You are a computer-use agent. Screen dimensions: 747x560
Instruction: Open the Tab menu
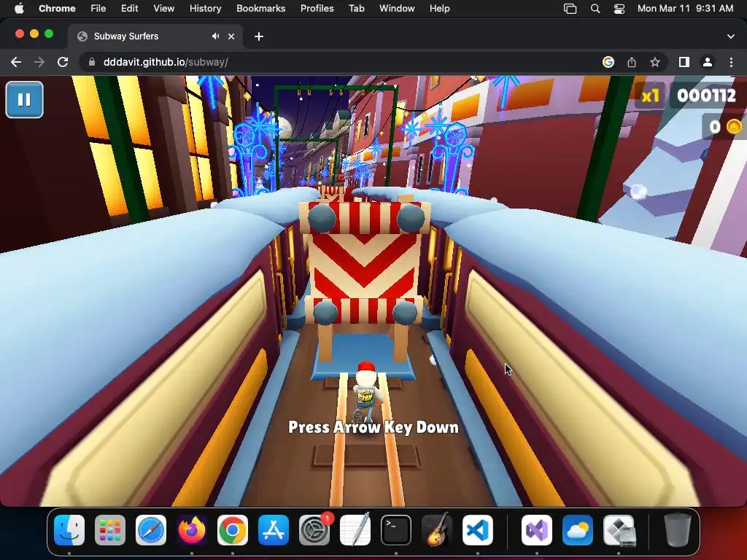coord(356,8)
